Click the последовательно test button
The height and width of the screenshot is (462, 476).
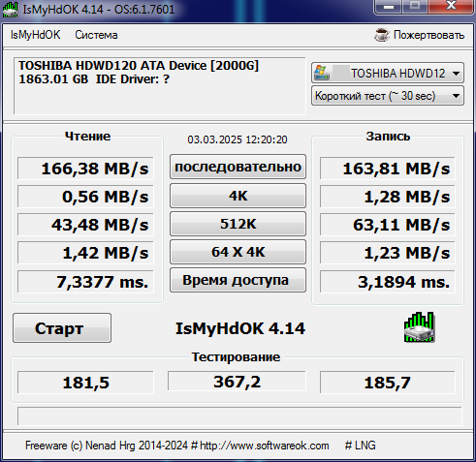tap(238, 167)
